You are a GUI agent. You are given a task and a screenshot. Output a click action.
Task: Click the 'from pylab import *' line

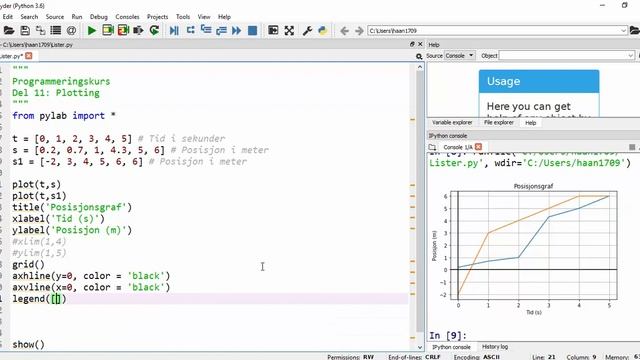64,116
